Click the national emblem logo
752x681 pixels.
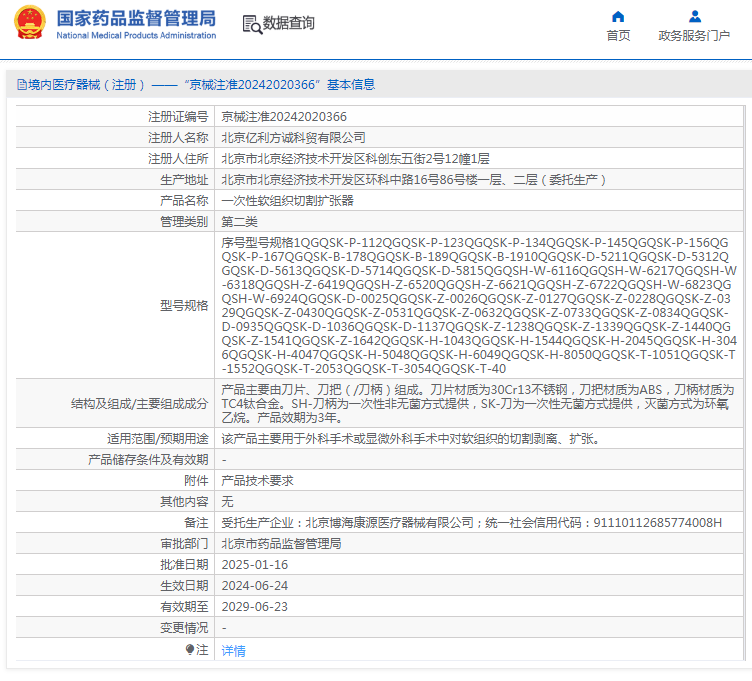point(29,23)
